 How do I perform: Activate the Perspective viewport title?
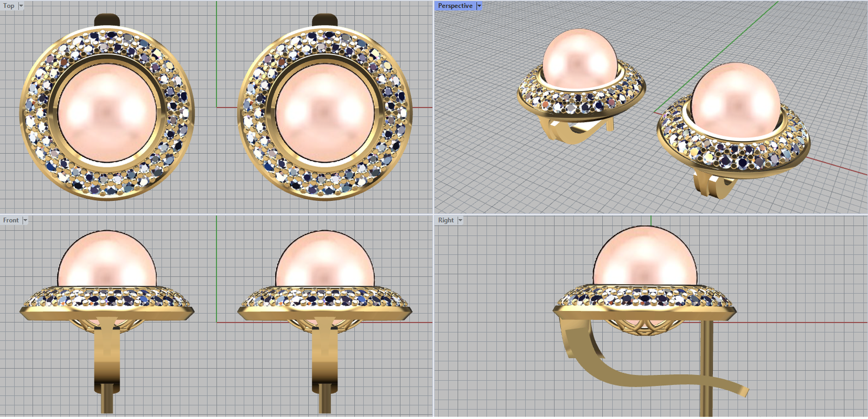coord(455,6)
